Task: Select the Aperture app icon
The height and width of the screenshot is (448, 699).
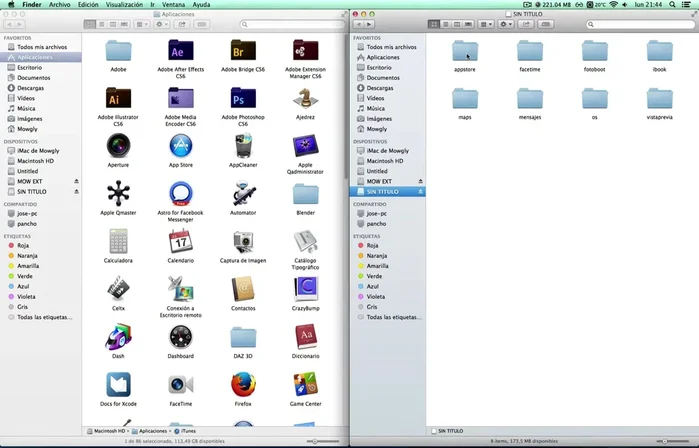Action: tap(118, 146)
